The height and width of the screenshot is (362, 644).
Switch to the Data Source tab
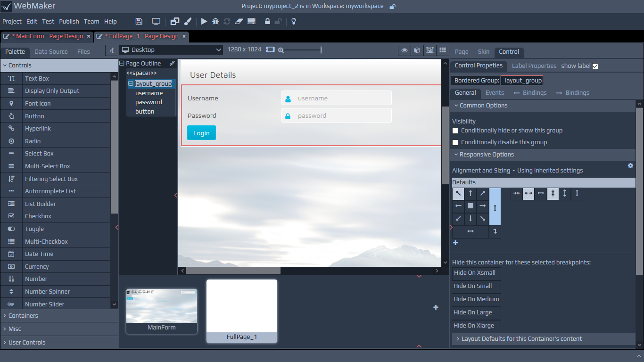pos(51,52)
